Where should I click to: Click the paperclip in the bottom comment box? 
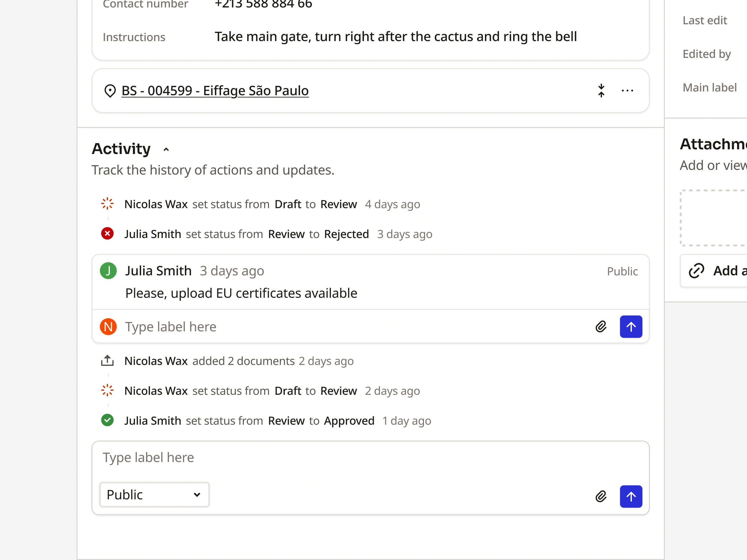[x=601, y=496]
